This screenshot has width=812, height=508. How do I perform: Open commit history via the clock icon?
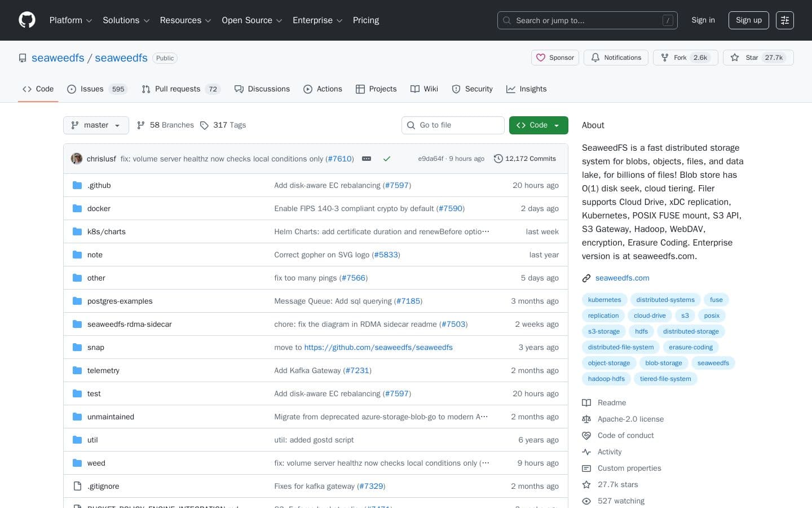498,159
